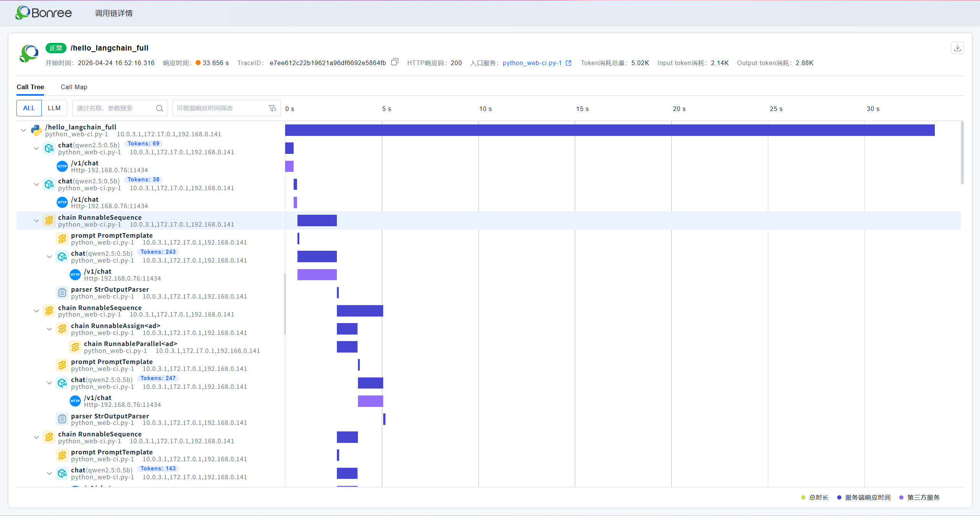Toggle the 第三方服务 legend item
Image resolution: width=980 pixels, height=516 pixels.
[920, 497]
